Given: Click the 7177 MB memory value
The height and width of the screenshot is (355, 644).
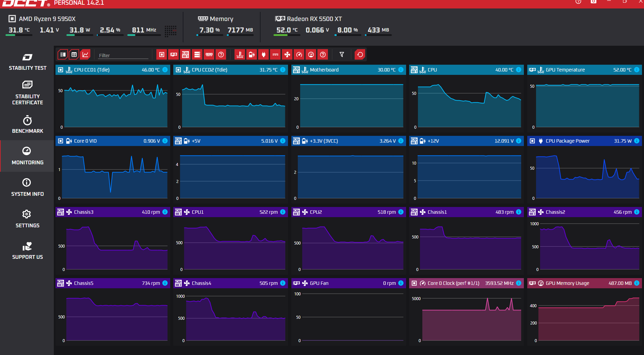Looking at the screenshot, I should pos(240,30).
